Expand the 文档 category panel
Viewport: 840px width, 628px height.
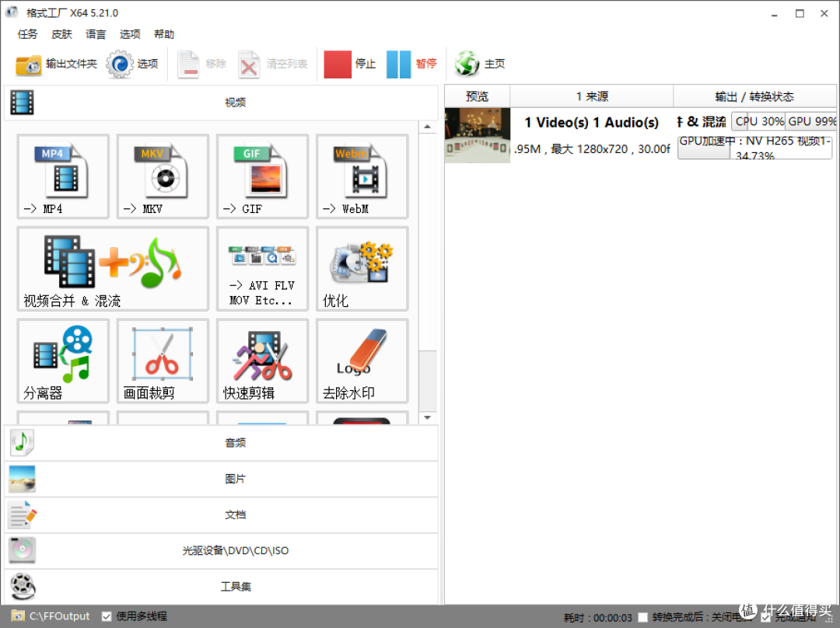(221, 515)
